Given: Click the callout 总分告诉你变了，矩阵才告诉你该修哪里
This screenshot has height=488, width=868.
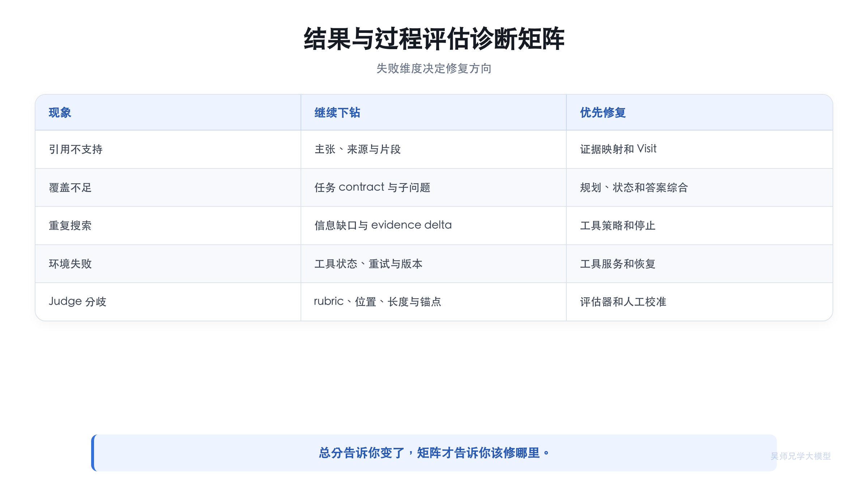Looking at the screenshot, I should [x=434, y=453].
